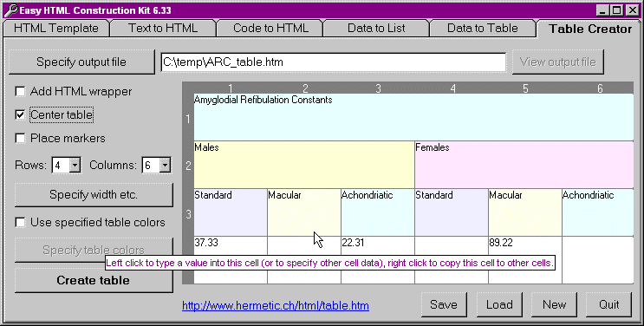Click column header 4 of the grid
The height and width of the screenshot is (326, 644).
tap(452, 88)
